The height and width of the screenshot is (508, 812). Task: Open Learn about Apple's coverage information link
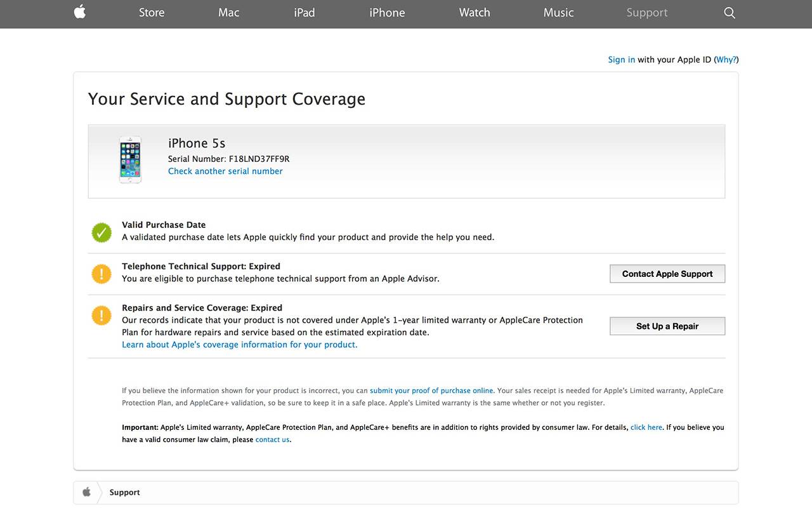tap(240, 345)
